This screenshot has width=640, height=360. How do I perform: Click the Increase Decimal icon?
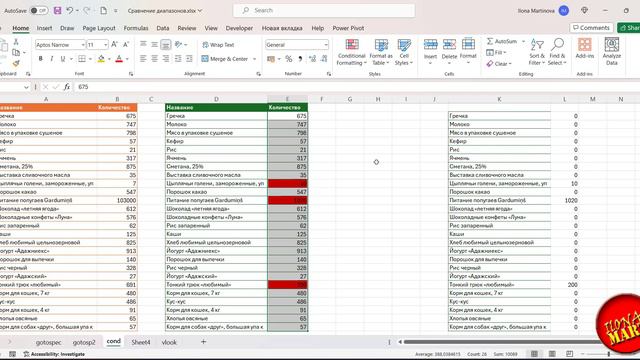tap(312, 59)
